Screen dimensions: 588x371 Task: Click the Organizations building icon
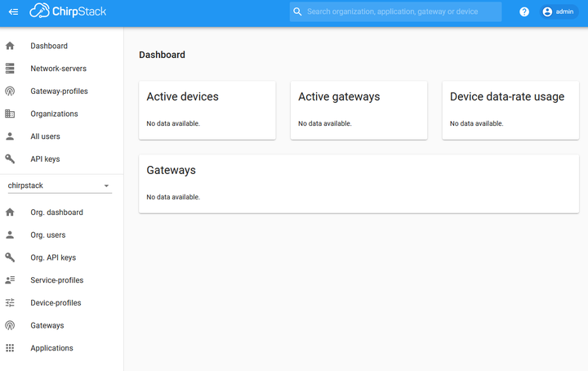(x=10, y=114)
